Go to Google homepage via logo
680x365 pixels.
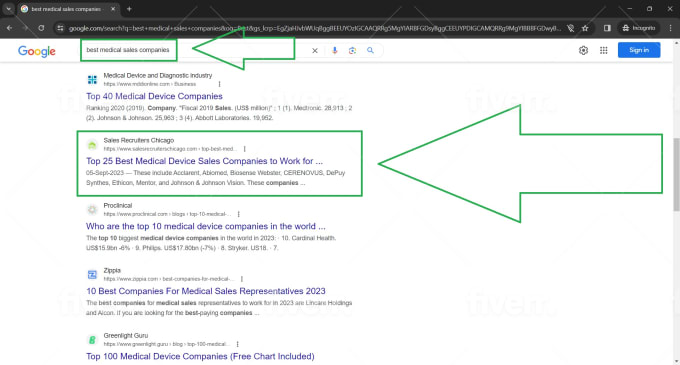(x=37, y=51)
